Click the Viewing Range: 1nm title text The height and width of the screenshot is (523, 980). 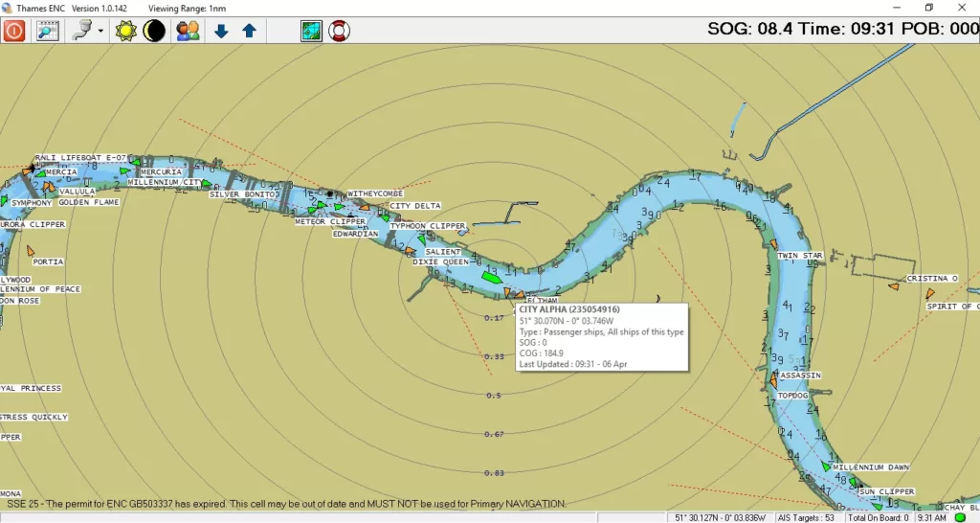pos(187,8)
